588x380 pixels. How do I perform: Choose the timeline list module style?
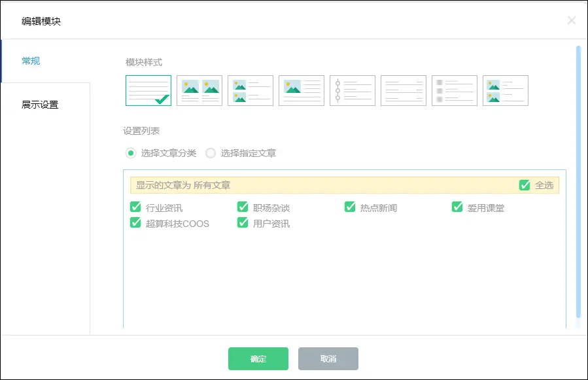pos(353,90)
